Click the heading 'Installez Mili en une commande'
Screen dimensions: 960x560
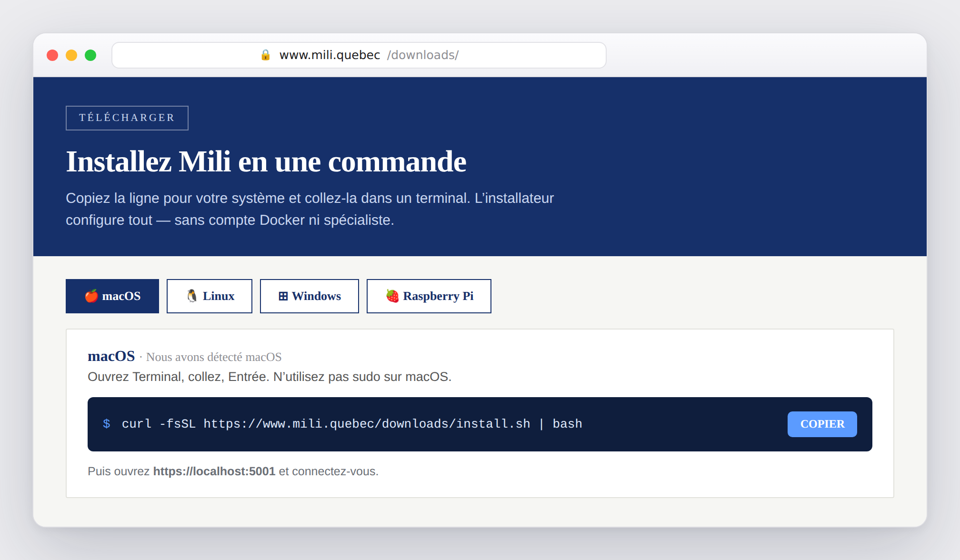point(266,162)
